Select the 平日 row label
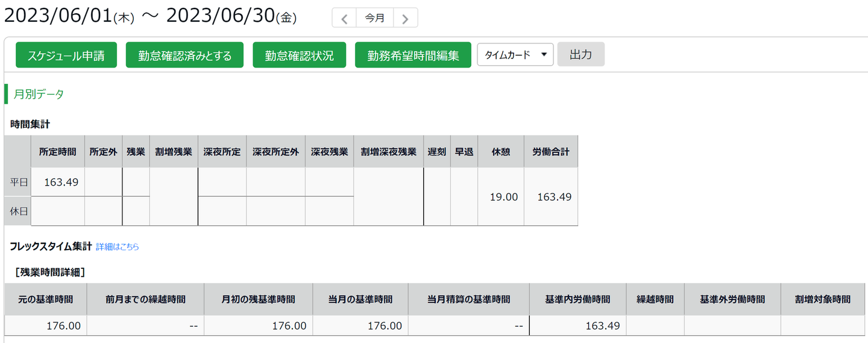868x343 pixels. click(x=19, y=182)
